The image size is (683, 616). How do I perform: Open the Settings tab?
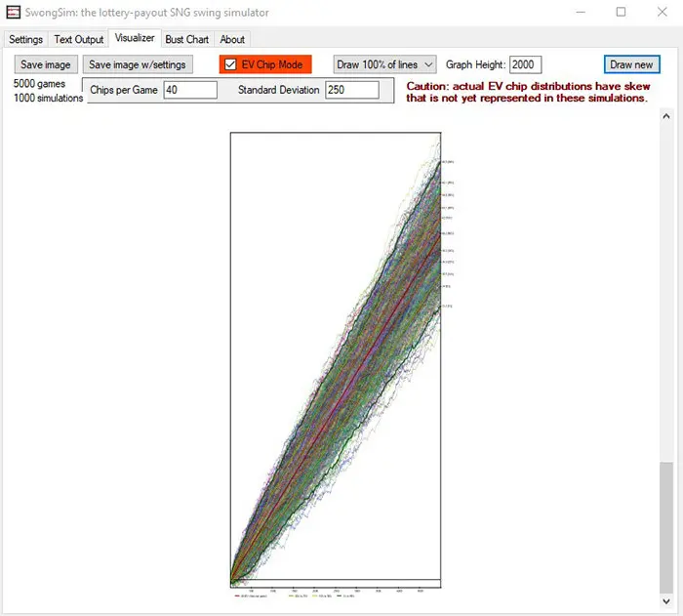26,40
